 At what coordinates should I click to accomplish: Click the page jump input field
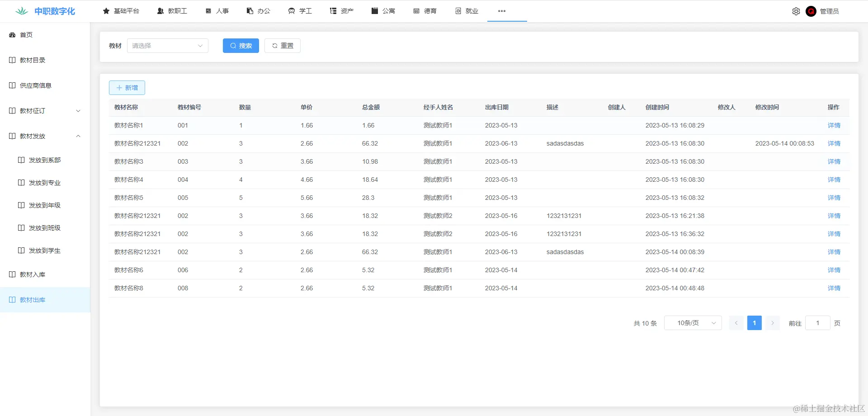click(x=818, y=323)
